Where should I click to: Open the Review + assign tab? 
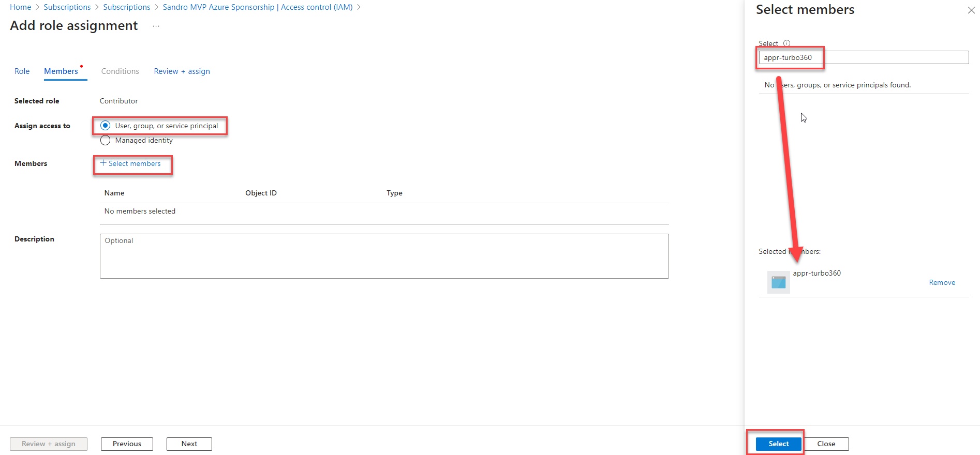182,71
